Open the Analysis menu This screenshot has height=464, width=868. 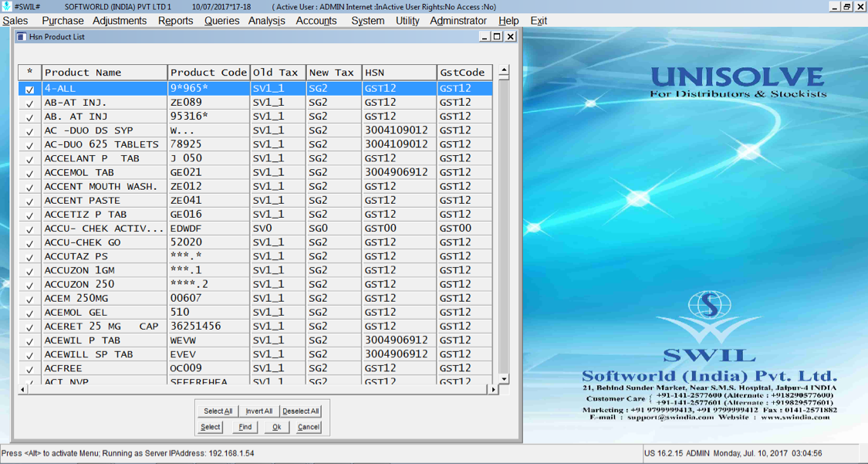coord(267,21)
